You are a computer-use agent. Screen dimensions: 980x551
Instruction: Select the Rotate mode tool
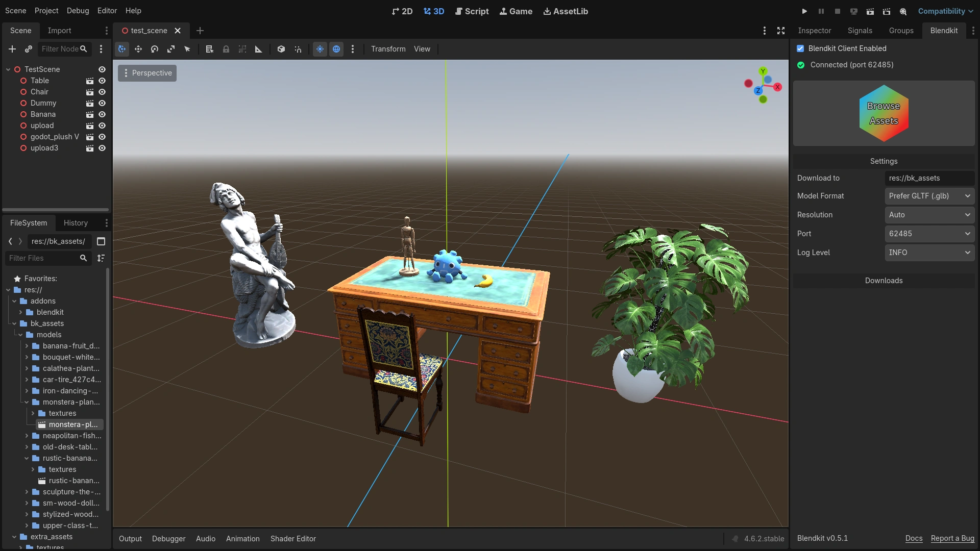coord(155,49)
